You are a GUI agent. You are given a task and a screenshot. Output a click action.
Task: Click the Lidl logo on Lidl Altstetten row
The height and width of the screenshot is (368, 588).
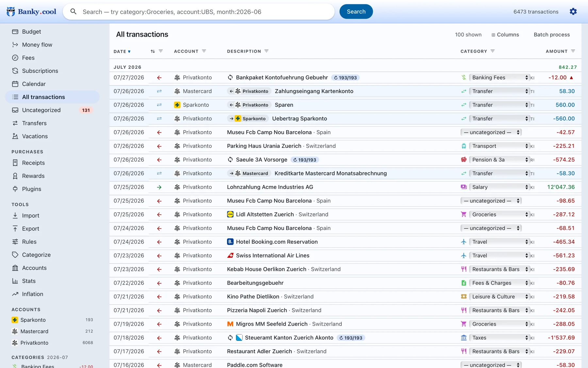point(230,214)
